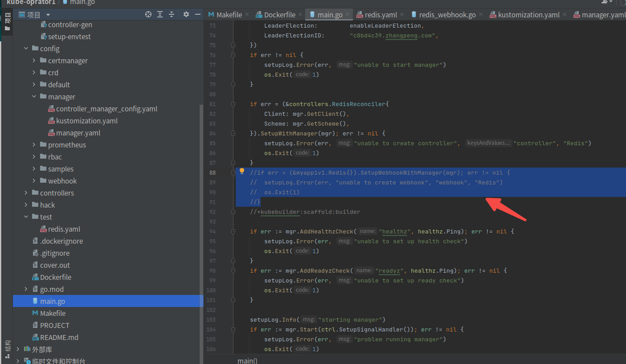Select .dockerignore in the project tree
The width and height of the screenshot is (626, 364).
pos(61,241)
